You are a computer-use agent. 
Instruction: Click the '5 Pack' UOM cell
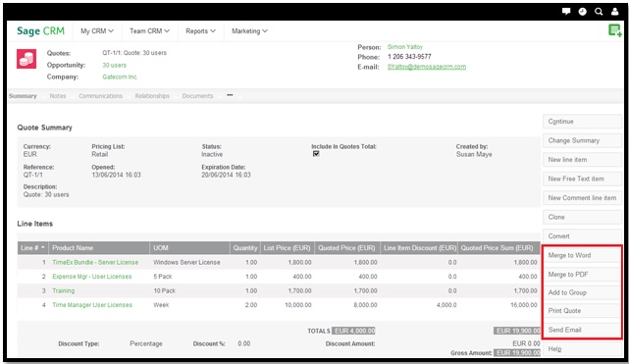pos(163,277)
